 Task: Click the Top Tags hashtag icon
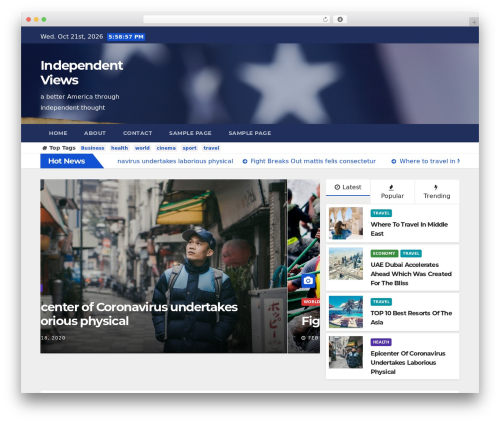click(44, 148)
